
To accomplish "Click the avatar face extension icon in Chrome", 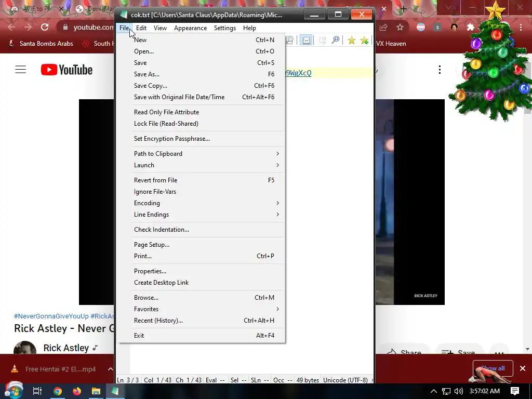I will click(454, 28).
